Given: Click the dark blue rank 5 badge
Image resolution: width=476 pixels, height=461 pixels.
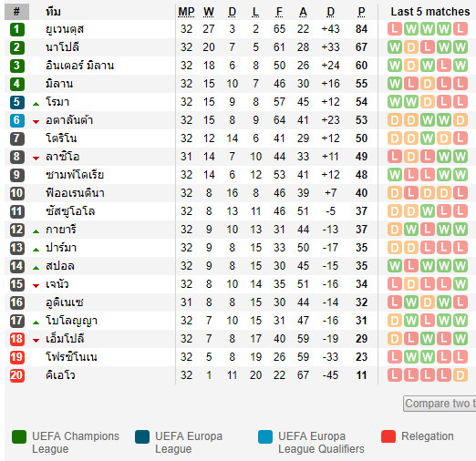Looking at the screenshot, I should (16, 102).
